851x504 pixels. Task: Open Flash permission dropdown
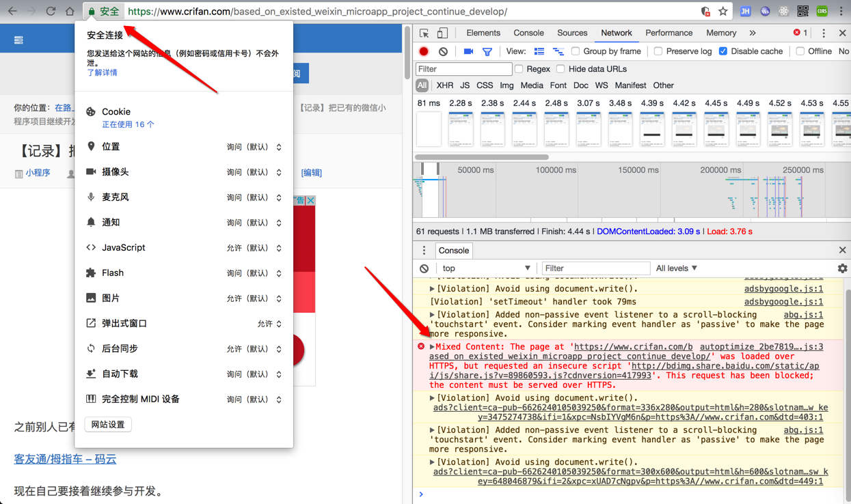tap(254, 273)
